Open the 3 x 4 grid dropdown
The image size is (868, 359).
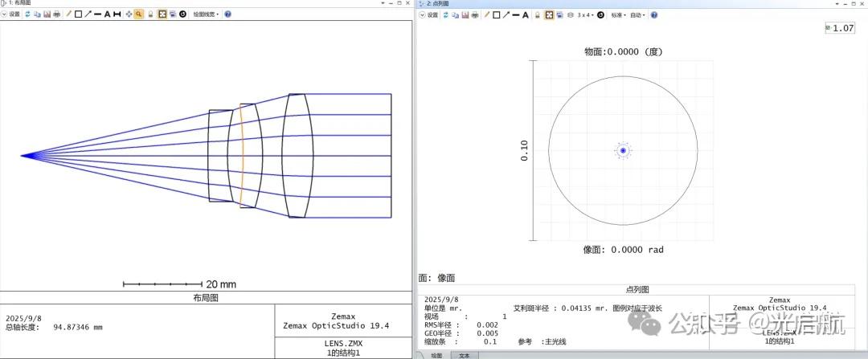(586, 15)
